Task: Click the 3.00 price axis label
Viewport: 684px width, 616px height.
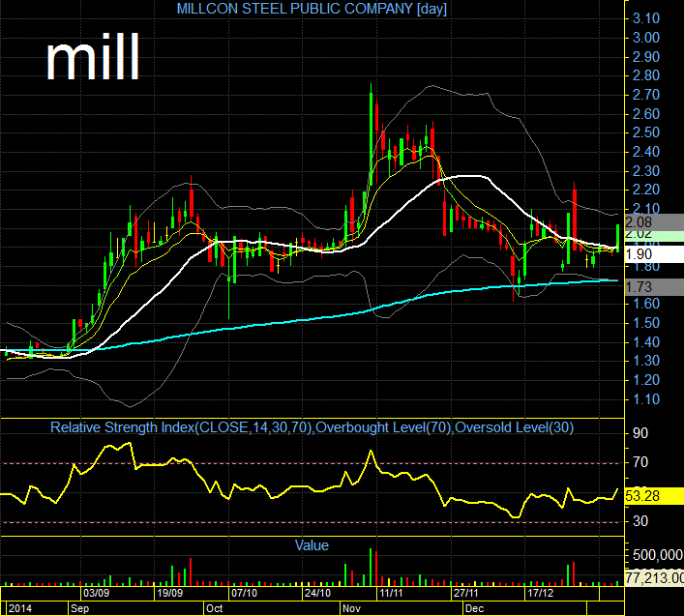Action: (x=646, y=38)
